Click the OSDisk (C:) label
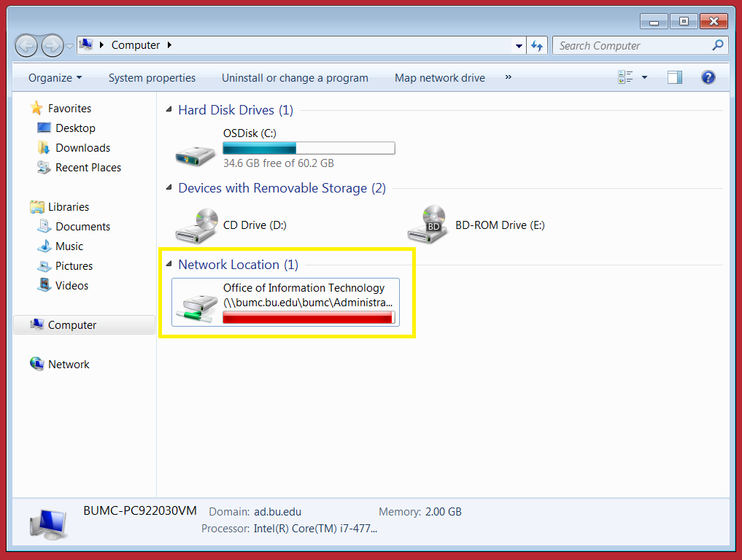The image size is (742, 560). click(250, 133)
